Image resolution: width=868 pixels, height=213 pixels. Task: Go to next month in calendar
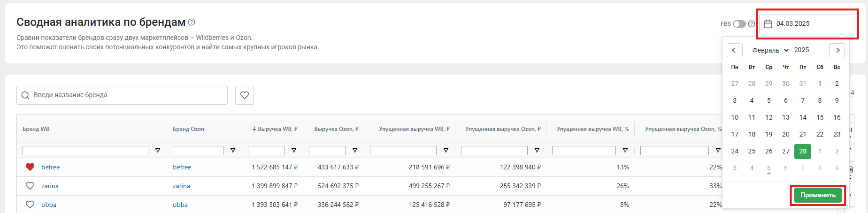(837, 50)
